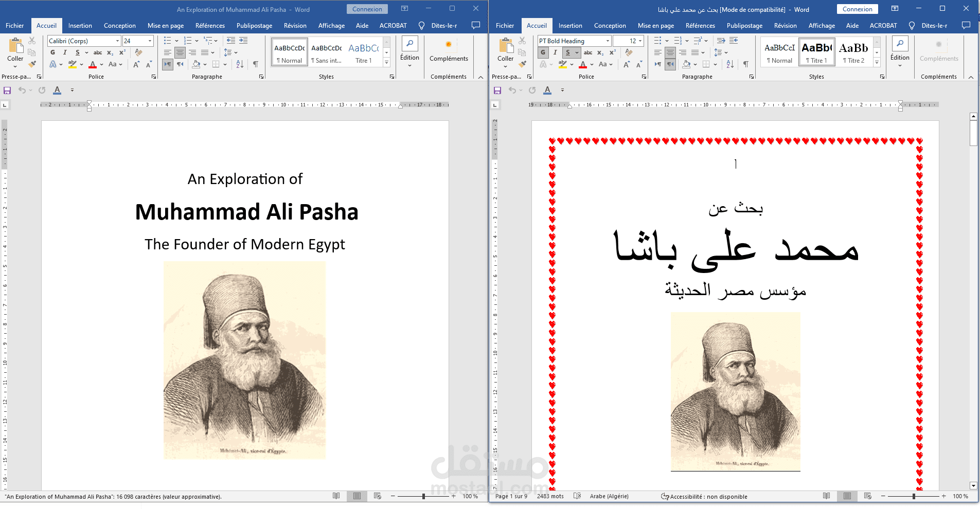Viewport: 980px width, 509px height.
Task: Open comments icon in left window ribbon
Action: point(476,25)
